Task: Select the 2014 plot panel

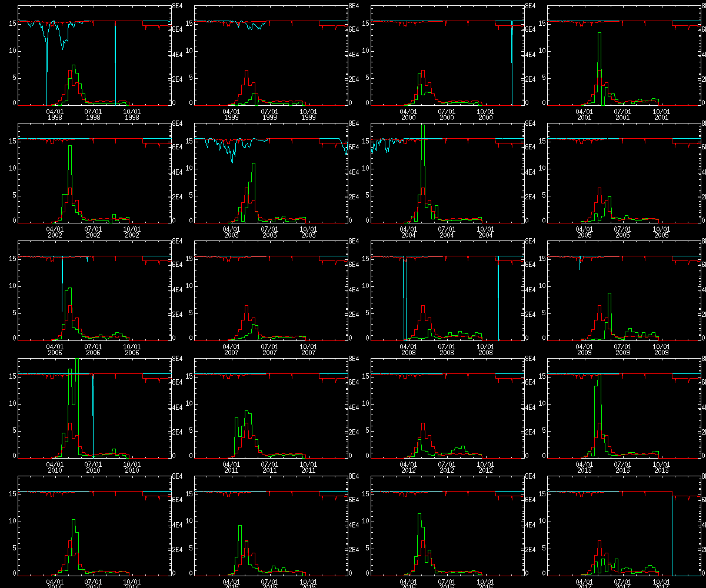Action: (94, 529)
